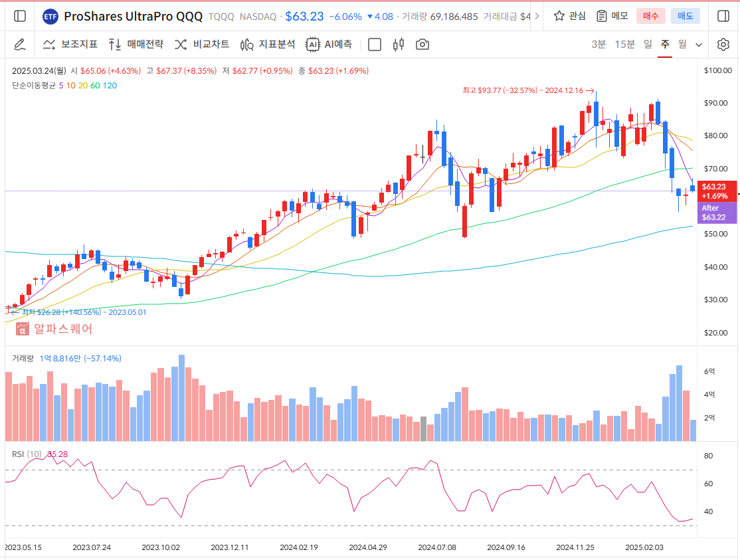740x560 pixels.
Task: Take chart snapshot with camera icon
Action: point(422,45)
